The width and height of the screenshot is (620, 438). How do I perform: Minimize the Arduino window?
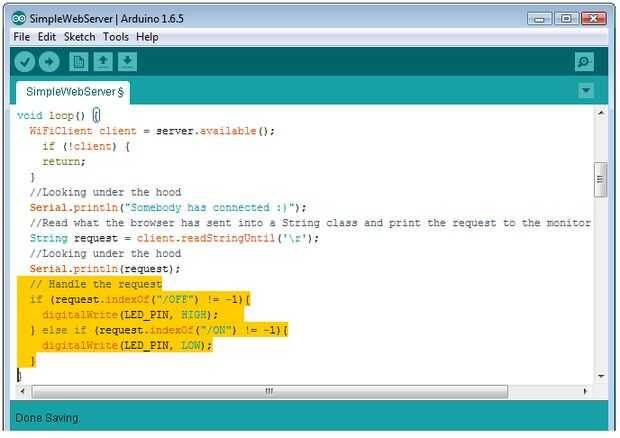539,19
